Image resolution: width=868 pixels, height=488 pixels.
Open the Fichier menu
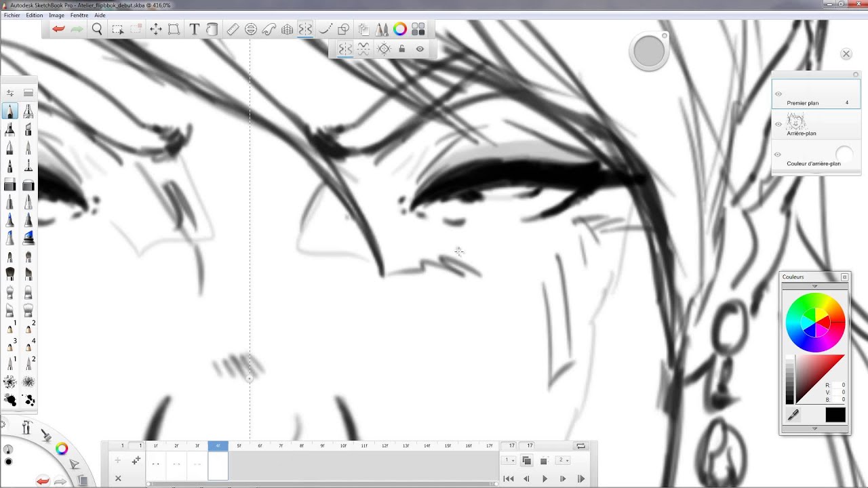[12, 15]
